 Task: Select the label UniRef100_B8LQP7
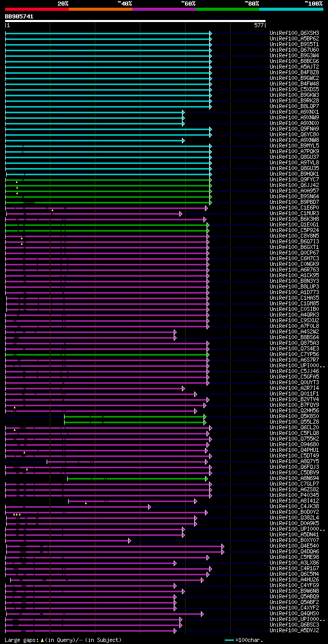pyautogui.click(x=294, y=106)
